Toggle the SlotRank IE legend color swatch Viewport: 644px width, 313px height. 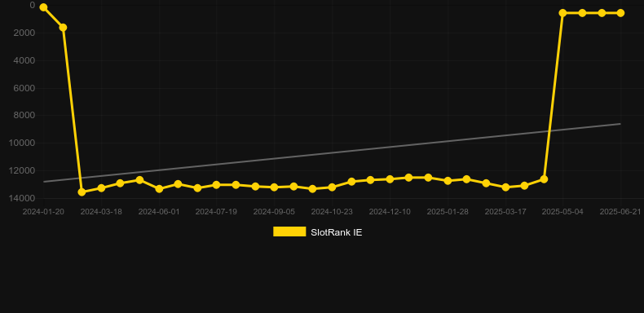pos(289,231)
